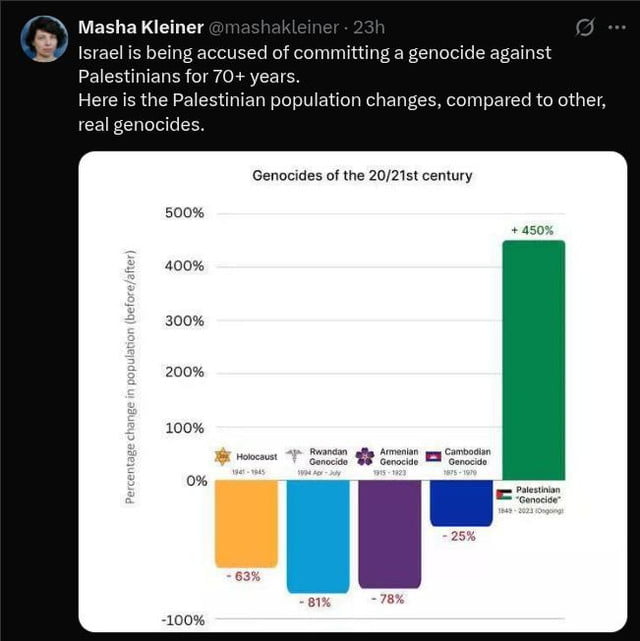Click the purple flower icon beside Armenian Genocide
The width and height of the screenshot is (640, 641).
(x=365, y=457)
